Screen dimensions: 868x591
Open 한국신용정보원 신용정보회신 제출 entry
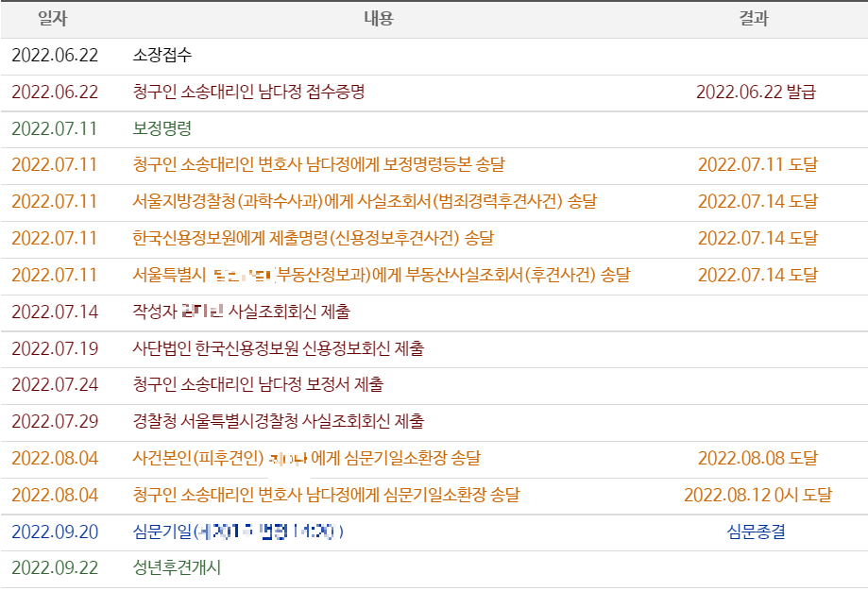279,349
